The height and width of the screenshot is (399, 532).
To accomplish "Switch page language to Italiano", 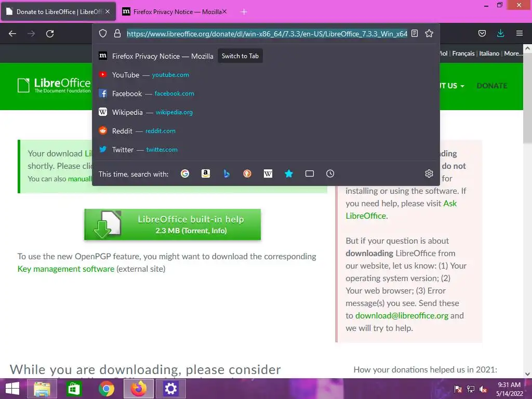I will [489, 54].
